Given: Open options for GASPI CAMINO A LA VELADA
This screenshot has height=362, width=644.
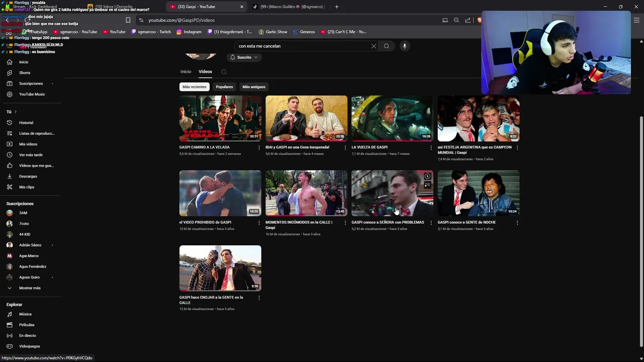Looking at the screenshot, I should [259, 148].
